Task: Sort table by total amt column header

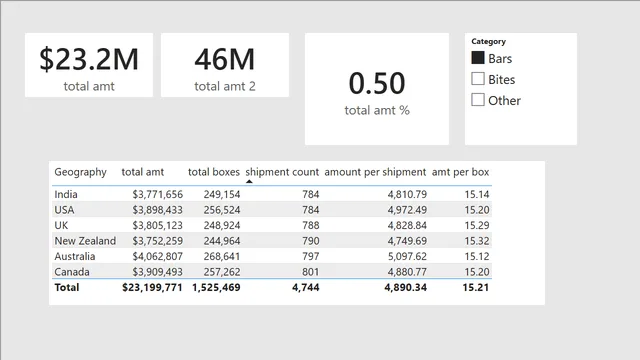Action: [142, 172]
